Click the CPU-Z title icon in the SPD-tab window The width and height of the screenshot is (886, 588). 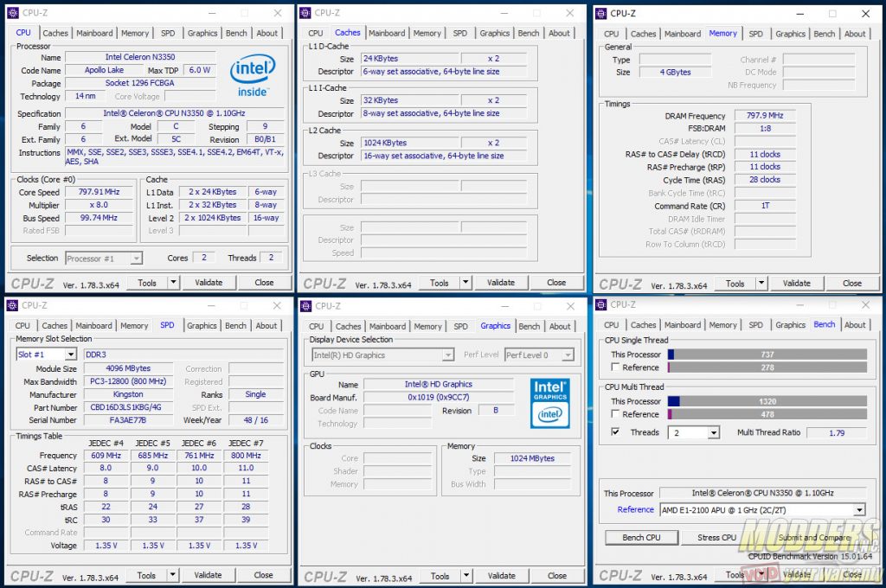pyautogui.click(x=12, y=305)
